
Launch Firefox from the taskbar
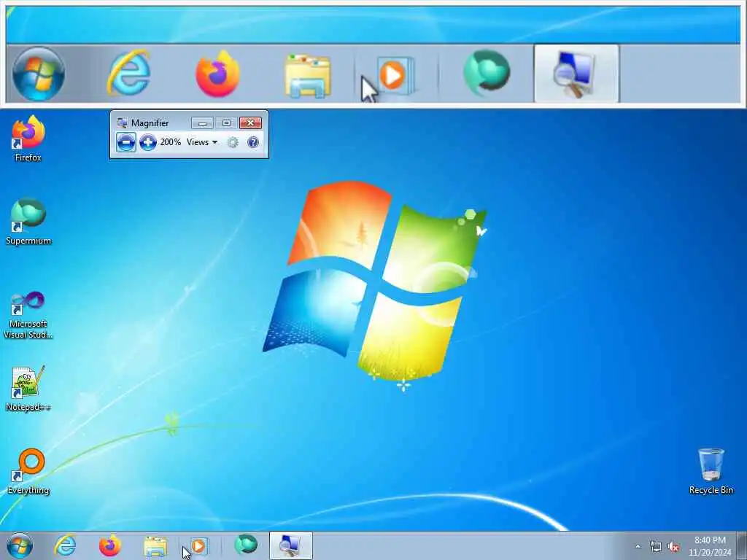pyautogui.click(x=109, y=545)
